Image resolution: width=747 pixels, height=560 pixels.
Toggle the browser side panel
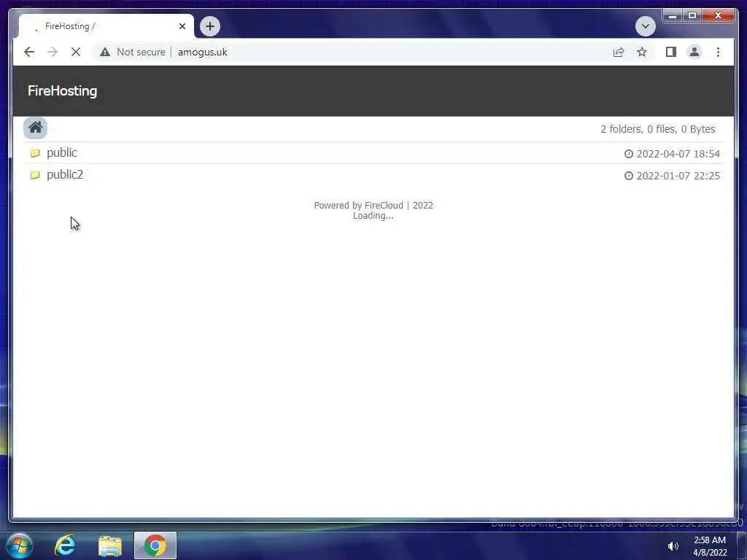(x=671, y=52)
